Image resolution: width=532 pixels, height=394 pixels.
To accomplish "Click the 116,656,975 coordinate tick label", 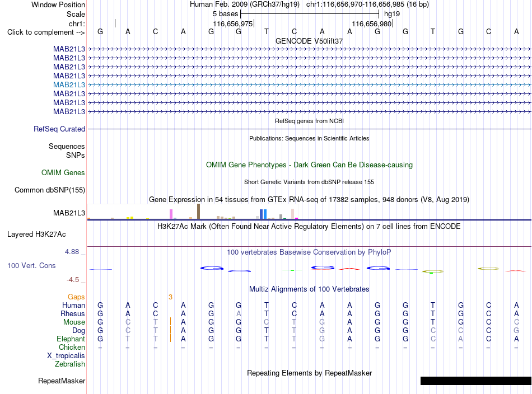I will tap(233, 24).
